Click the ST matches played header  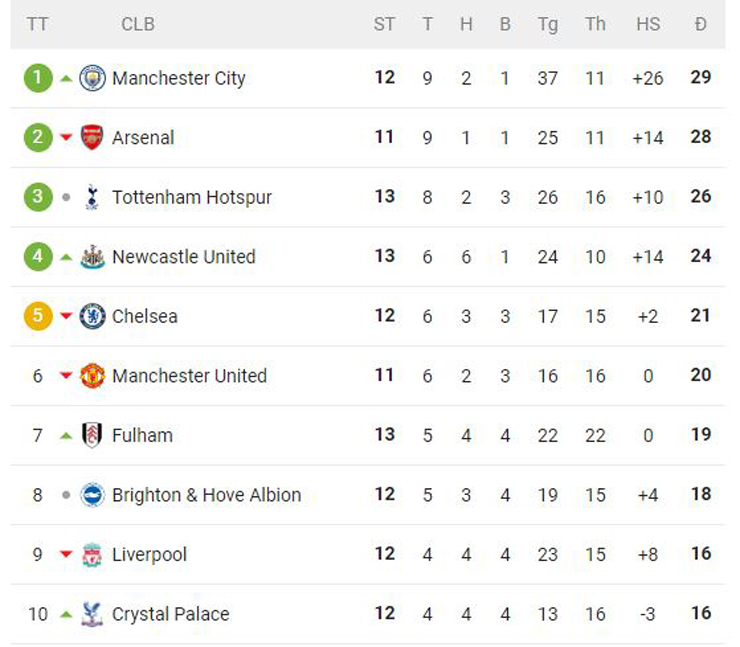point(384,24)
